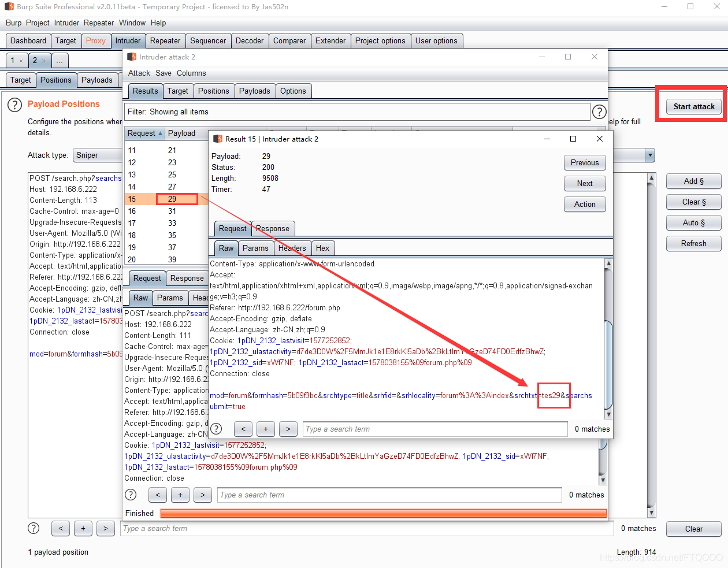
Task: Close the Result 15 window
Action: (600, 139)
